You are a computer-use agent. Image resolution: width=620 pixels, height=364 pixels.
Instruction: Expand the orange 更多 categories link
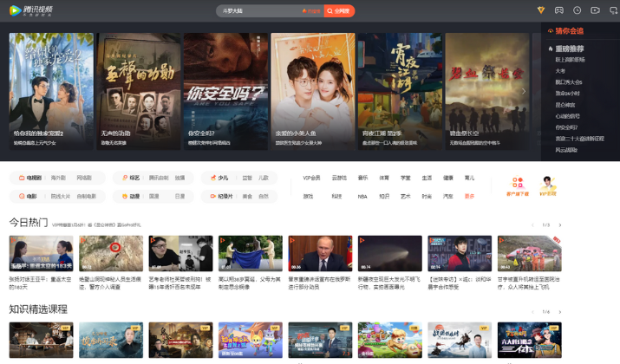coord(469,197)
